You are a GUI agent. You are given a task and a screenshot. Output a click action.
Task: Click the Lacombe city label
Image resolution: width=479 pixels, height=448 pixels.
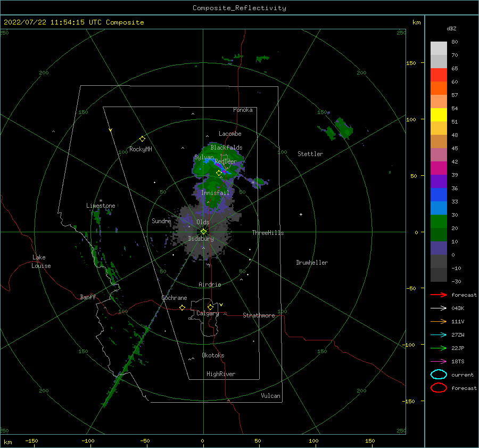point(230,134)
